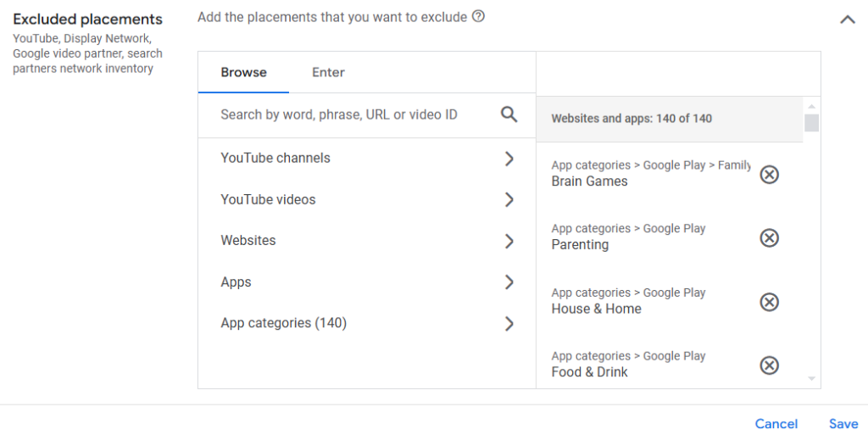868x435 pixels.
Task: Remove House & Home exclusion
Action: [769, 302]
